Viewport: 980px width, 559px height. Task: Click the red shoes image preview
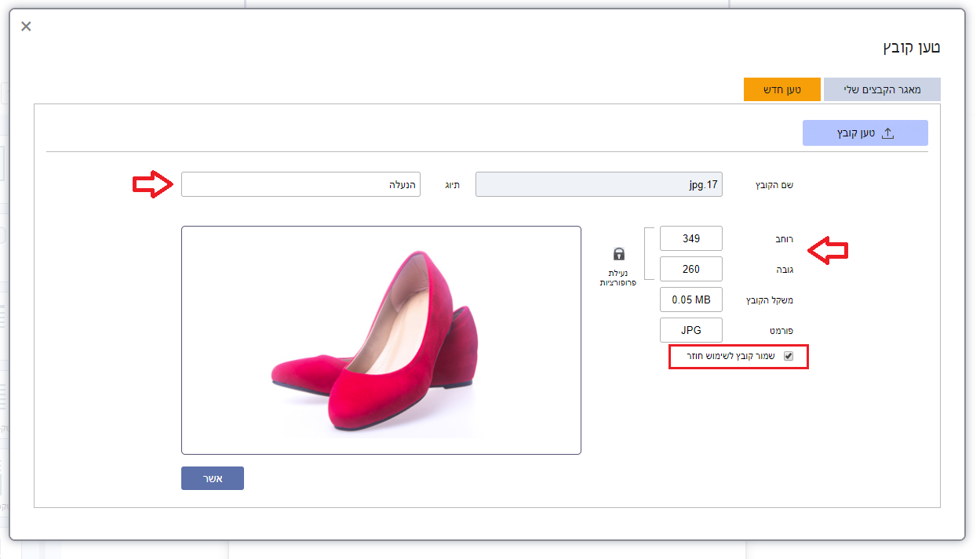pos(381,340)
